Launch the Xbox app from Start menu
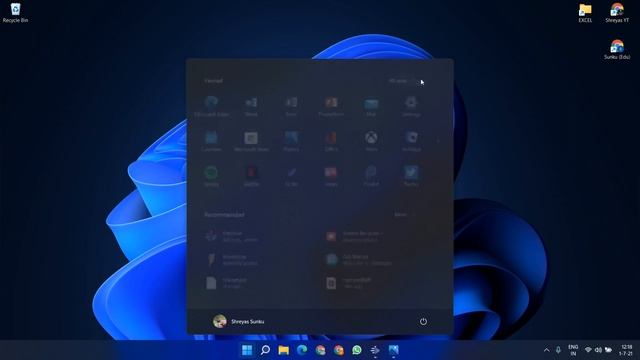Viewport: 640px width, 360px height. coord(371,141)
